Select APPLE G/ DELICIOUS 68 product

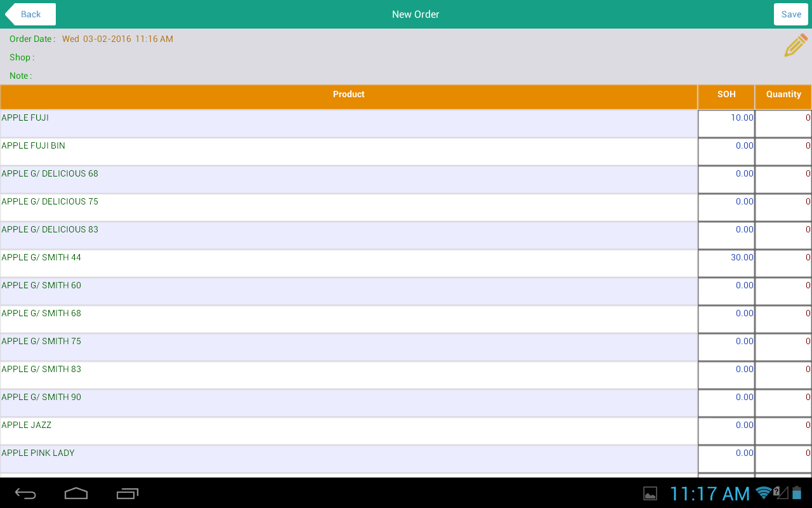(349, 180)
